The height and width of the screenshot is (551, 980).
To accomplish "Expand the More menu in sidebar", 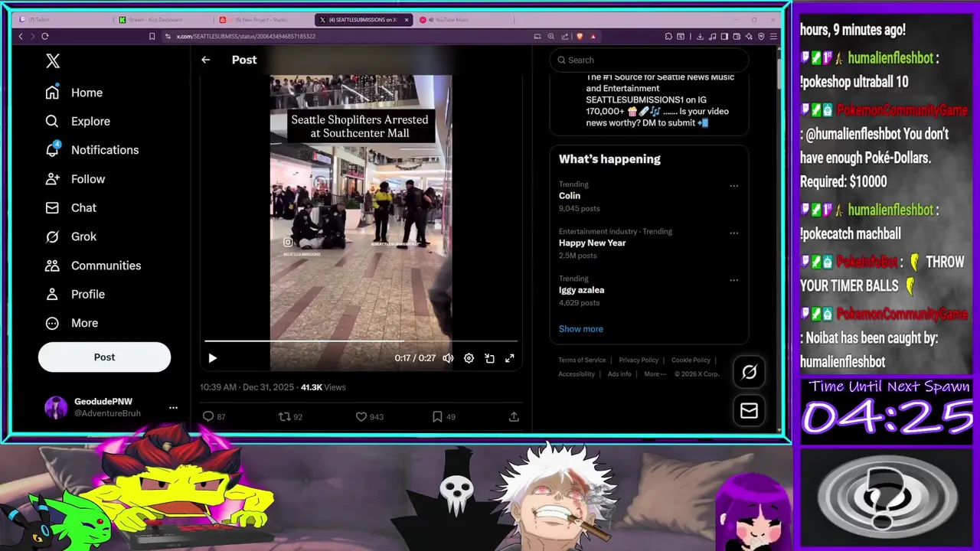I will click(x=72, y=323).
